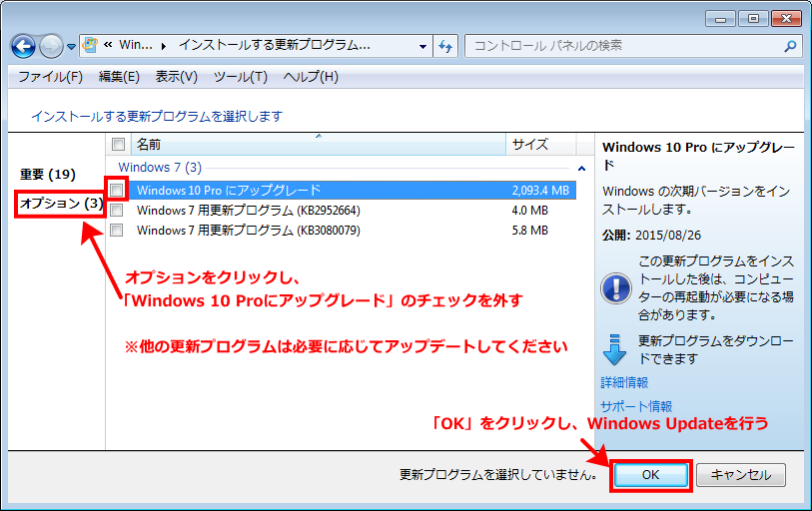The width and height of the screenshot is (812, 511).
Task: Open the 編集(E) menu
Action: [x=119, y=77]
